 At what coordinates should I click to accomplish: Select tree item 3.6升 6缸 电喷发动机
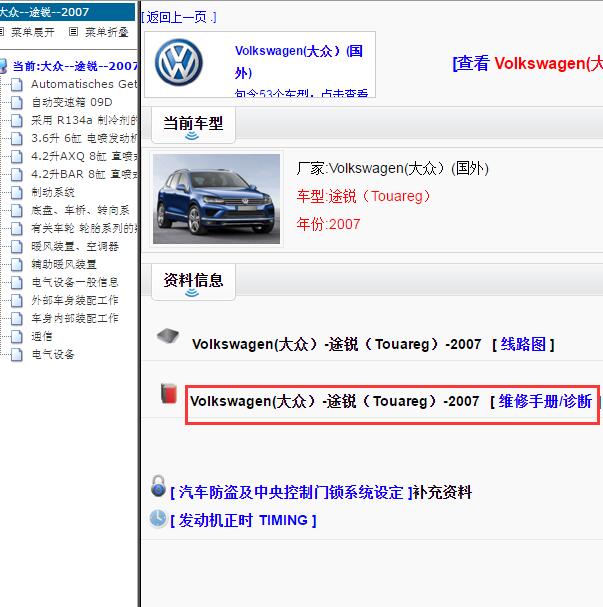84,138
